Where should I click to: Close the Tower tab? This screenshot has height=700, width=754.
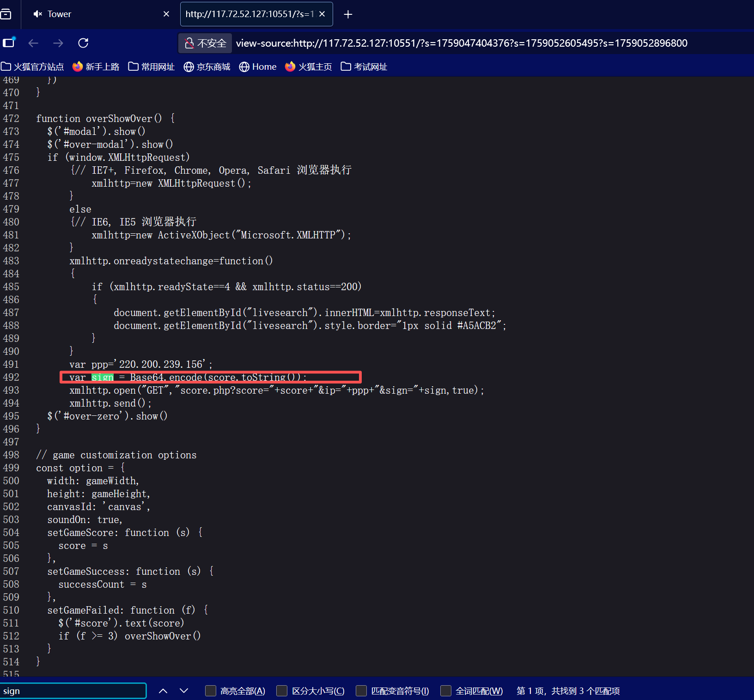point(166,14)
